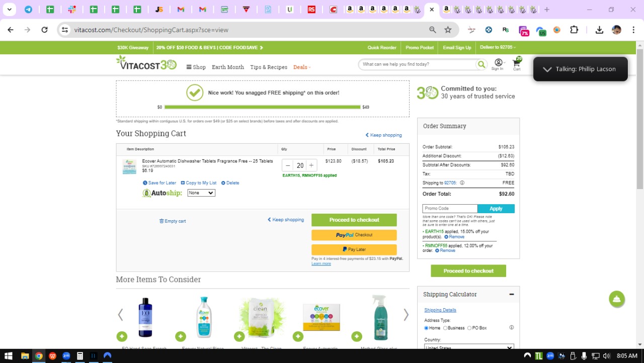This screenshot has height=363, width=644.
Task: Open Tips & Recipes
Action: [269, 67]
